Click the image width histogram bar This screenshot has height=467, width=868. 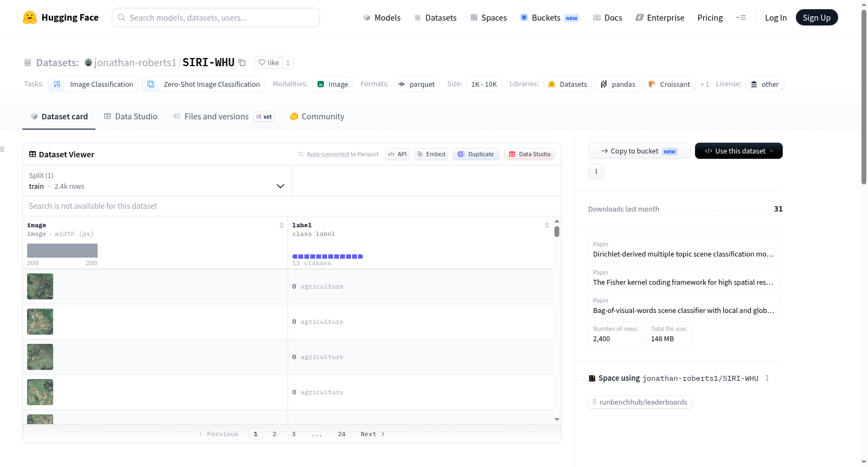pyautogui.click(x=62, y=251)
